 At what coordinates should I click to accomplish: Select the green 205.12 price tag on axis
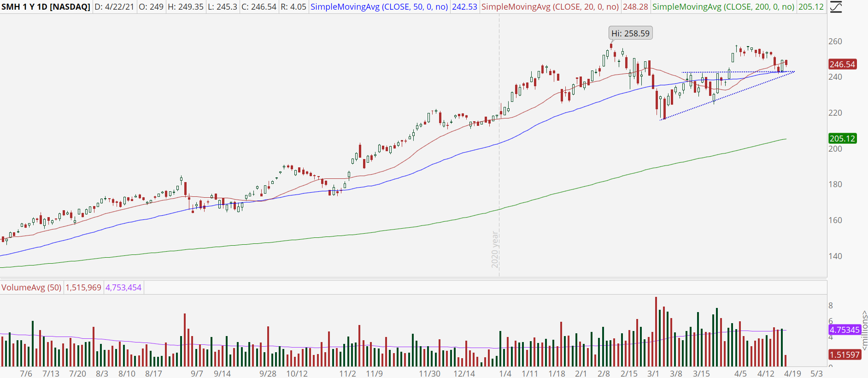pos(843,138)
